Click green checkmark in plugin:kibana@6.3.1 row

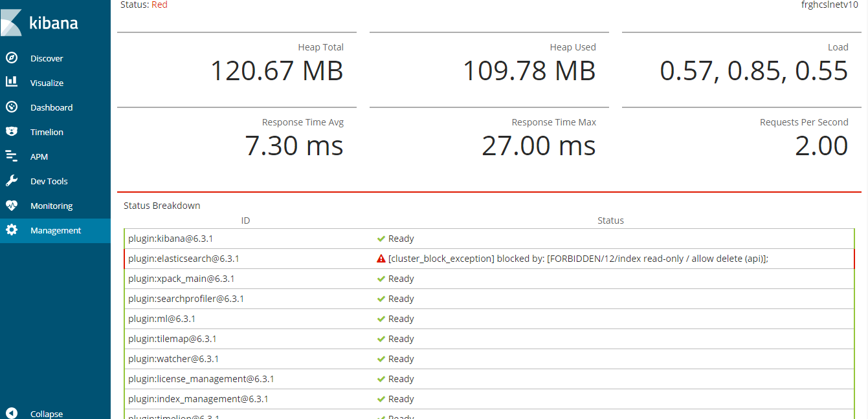[381, 239]
